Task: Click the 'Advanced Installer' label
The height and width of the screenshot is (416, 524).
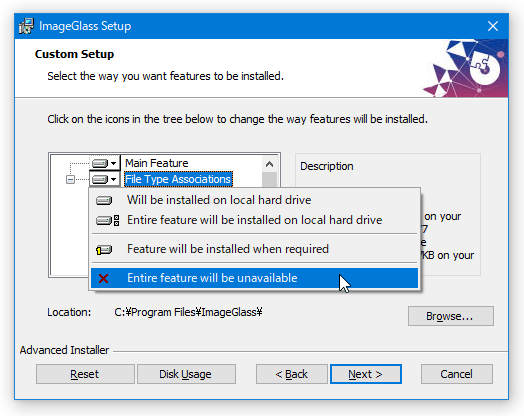Action: [64, 350]
